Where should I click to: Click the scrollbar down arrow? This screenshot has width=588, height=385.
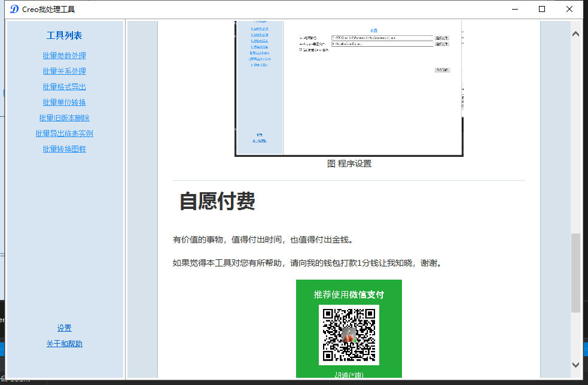coord(575,365)
